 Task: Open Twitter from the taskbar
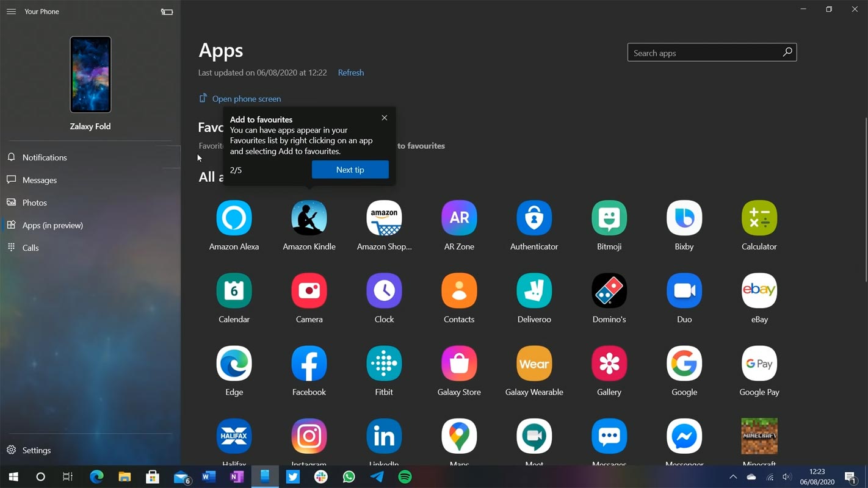click(x=293, y=477)
